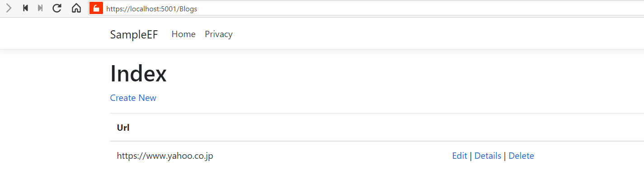
Task: Click the Url column header
Action: 123,128
